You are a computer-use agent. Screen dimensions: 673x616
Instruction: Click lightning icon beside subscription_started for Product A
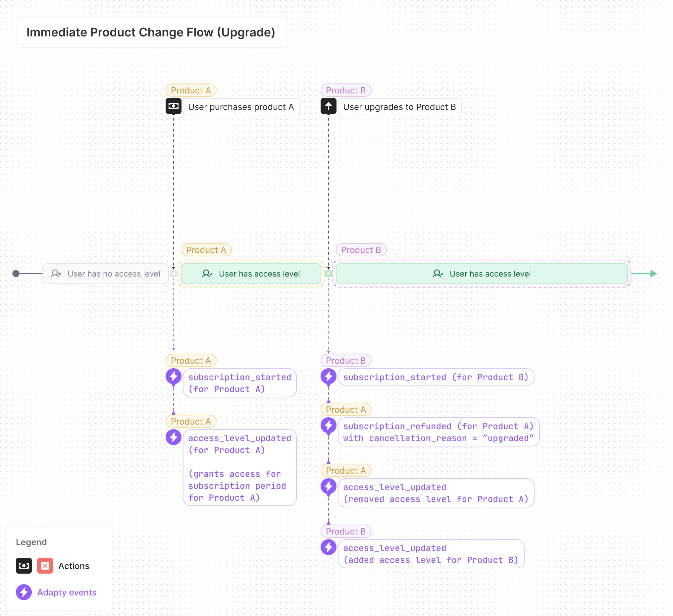click(x=174, y=377)
